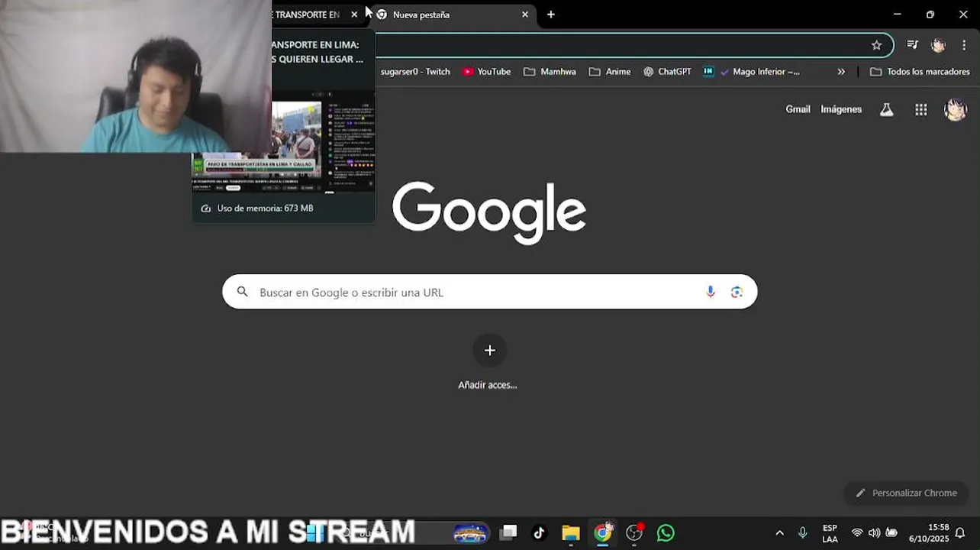Click the tray microphone icon
Viewport: 980px width, 550px height.
click(x=802, y=533)
